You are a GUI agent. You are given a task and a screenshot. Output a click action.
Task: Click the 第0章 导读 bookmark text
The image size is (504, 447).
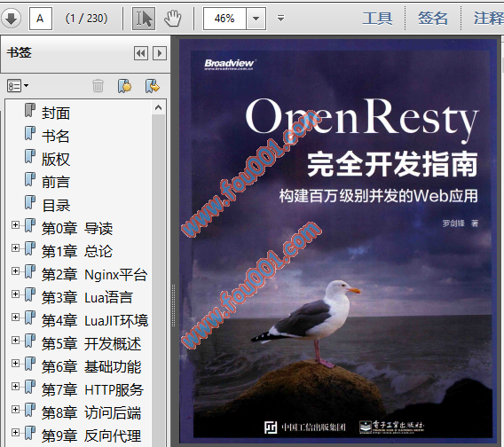[x=77, y=229]
